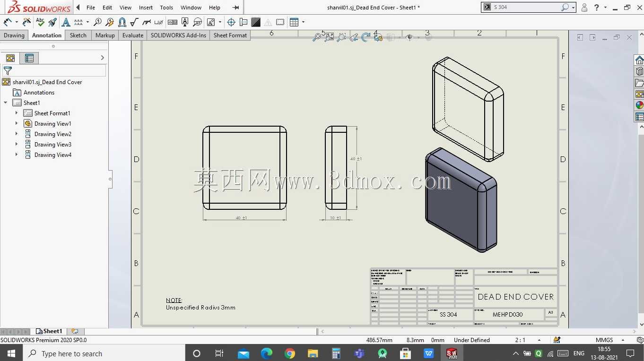Insert a Weld Symbol
The image size is (644, 361).
tap(147, 22)
